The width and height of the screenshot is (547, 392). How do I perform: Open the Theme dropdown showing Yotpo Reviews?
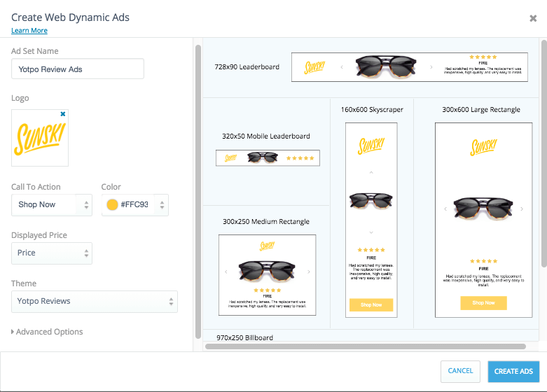pyautogui.click(x=94, y=301)
